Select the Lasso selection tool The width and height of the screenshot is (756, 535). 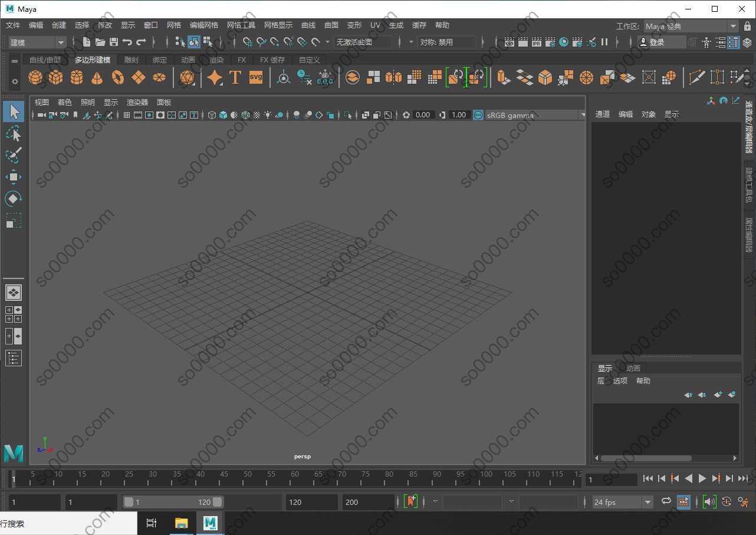[x=14, y=133]
